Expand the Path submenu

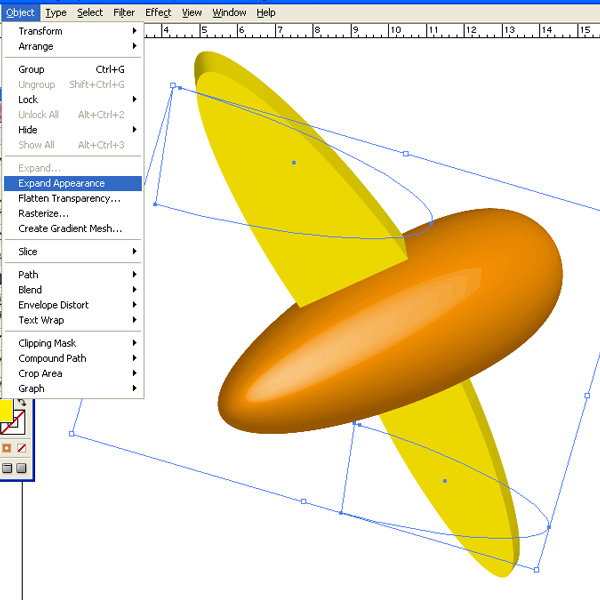point(73,275)
